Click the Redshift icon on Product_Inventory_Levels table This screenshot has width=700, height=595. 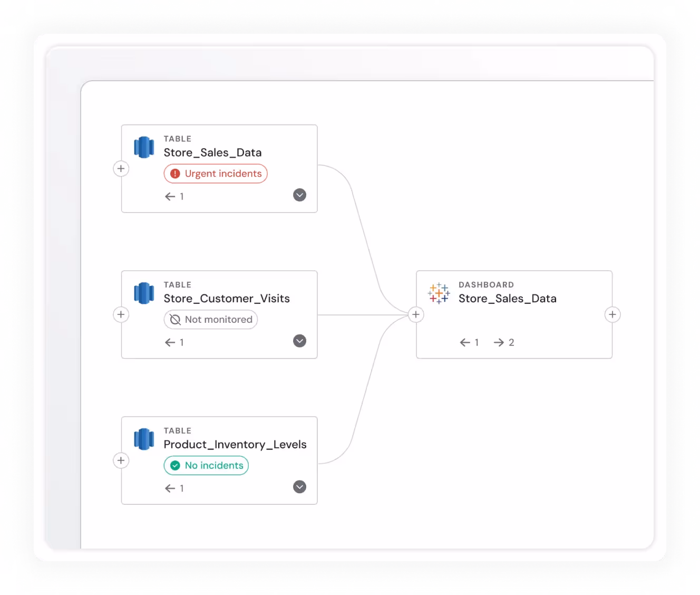(x=144, y=439)
